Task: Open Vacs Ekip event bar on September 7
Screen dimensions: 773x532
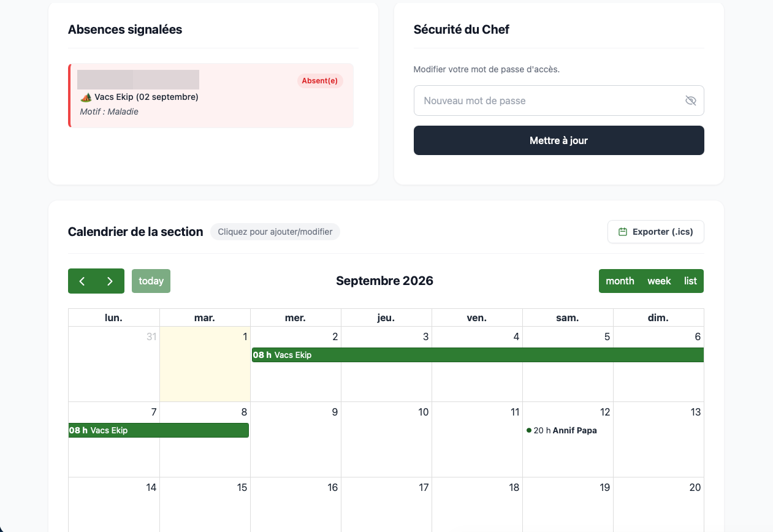Action: 158,430
